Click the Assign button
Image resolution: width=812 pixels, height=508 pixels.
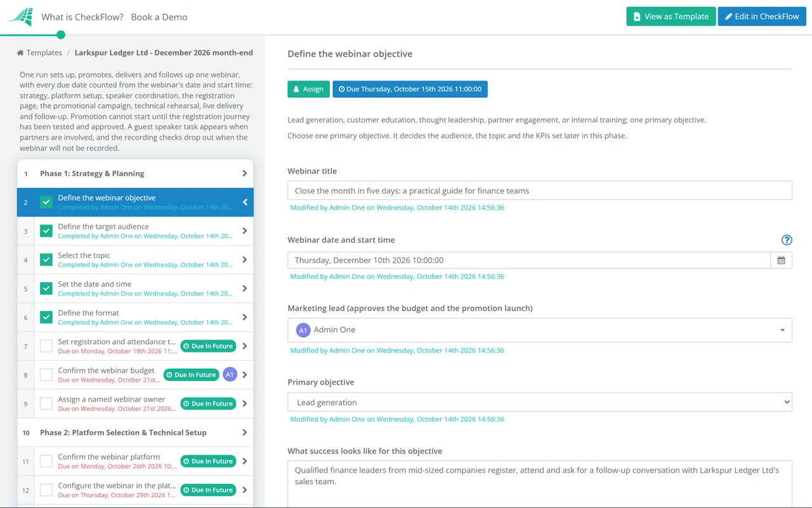pyautogui.click(x=308, y=89)
